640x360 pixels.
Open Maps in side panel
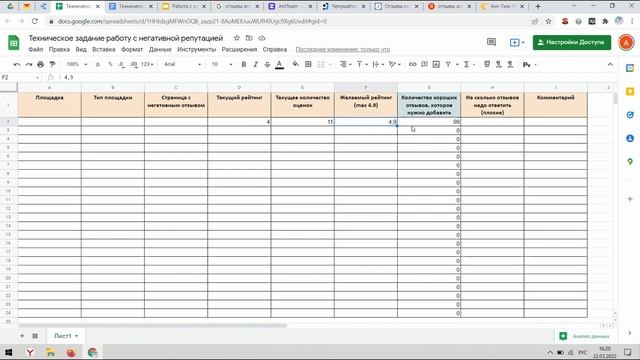coord(630,162)
